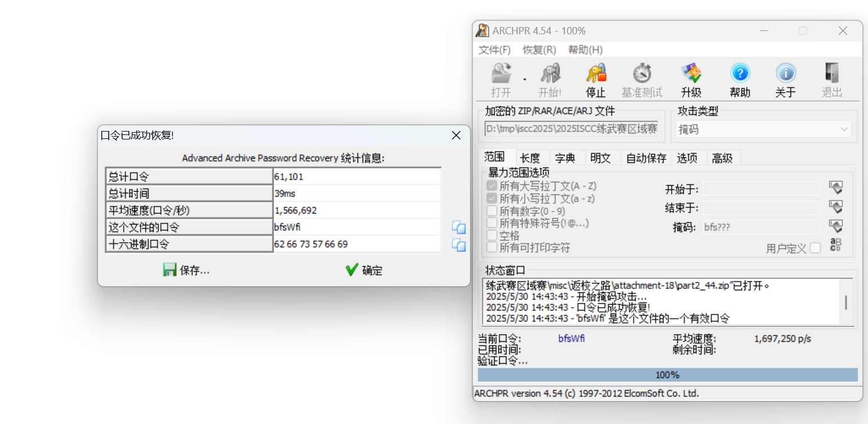Screen dimensions: 868x424
Task: Enable 所有可打印字符 checkbox
Action: tap(492, 247)
